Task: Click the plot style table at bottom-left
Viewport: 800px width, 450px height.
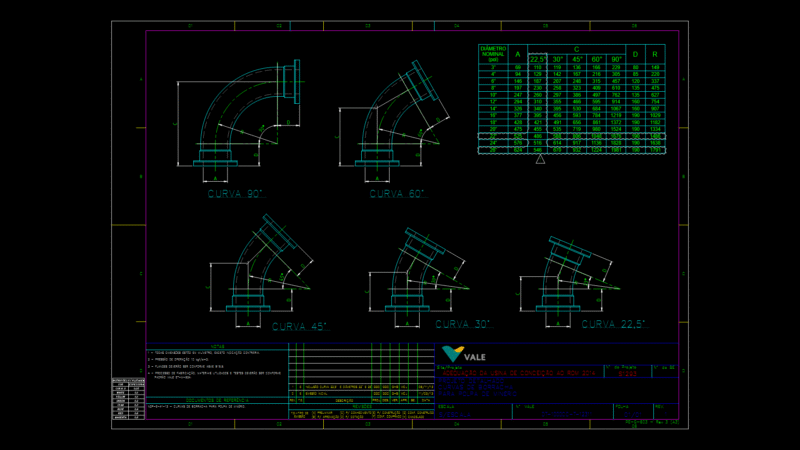Action: pyautogui.click(x=129, y=398)
